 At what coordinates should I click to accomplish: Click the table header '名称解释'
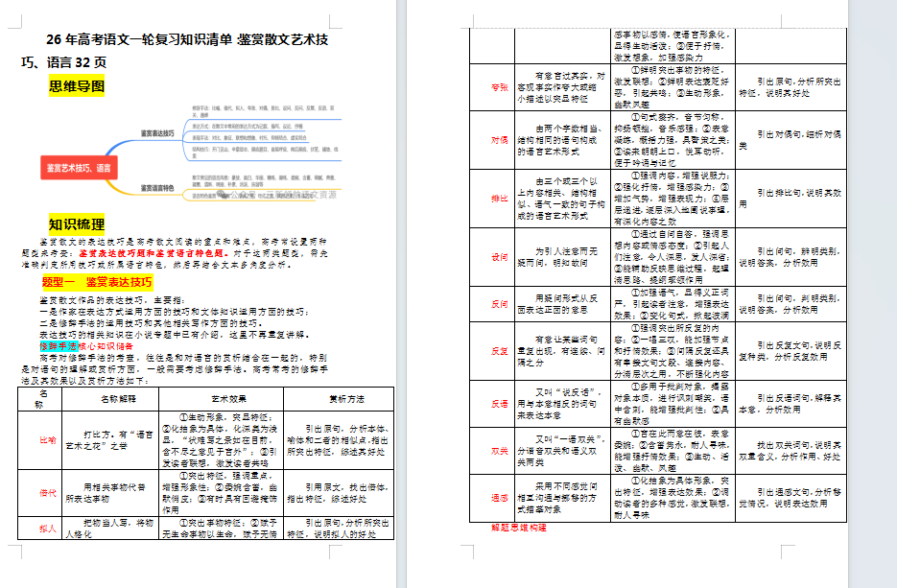(x=118, y=399)
